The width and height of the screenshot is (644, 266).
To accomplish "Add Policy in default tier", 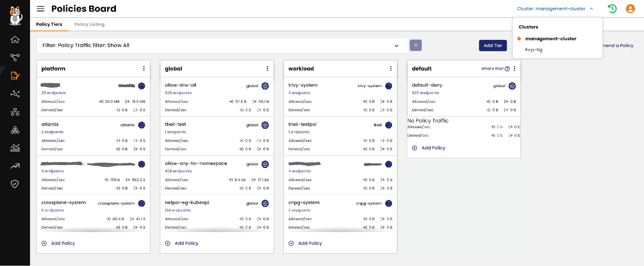I will tap(429, 148).
